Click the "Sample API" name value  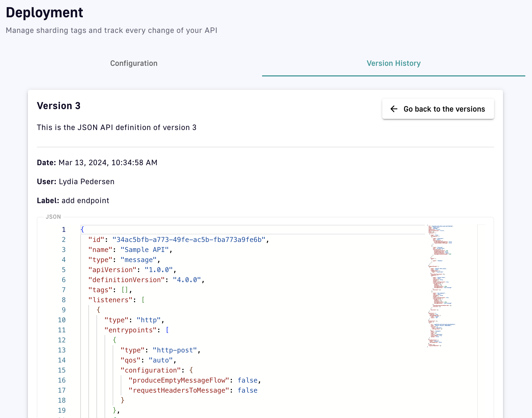pyautogui.click(x=144, y=250)
